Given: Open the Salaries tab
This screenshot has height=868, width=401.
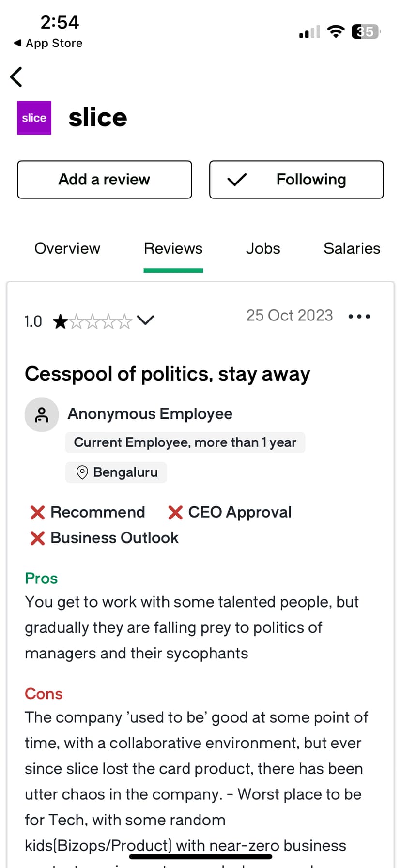Looking at the screenshot, I should click(352, 248).
